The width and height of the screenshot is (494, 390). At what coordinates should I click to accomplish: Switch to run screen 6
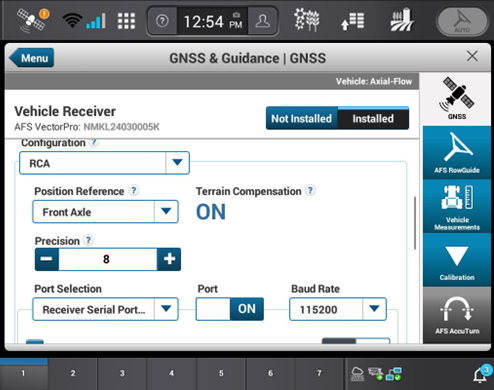[x=270, y=373]
